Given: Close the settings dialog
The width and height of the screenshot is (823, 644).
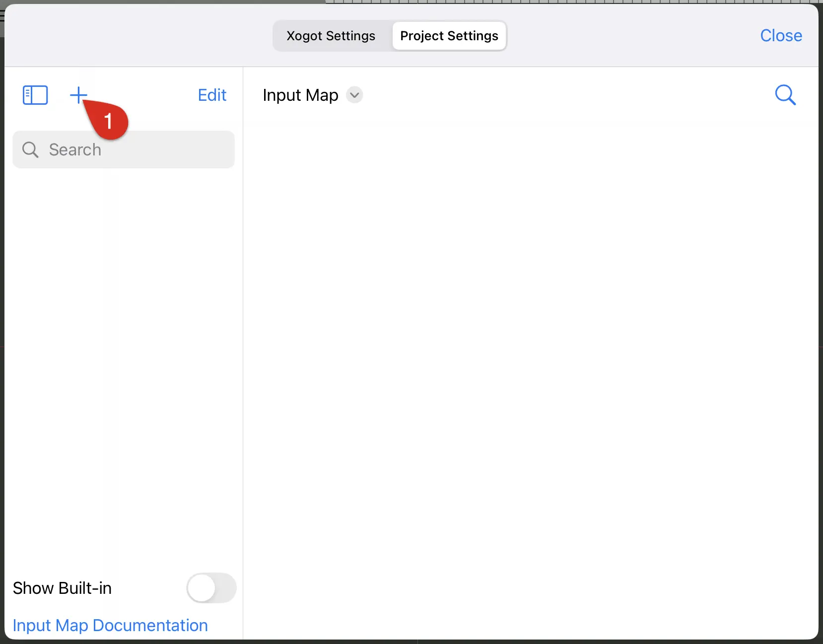Looking at the screenshot, I should (781, 36).
